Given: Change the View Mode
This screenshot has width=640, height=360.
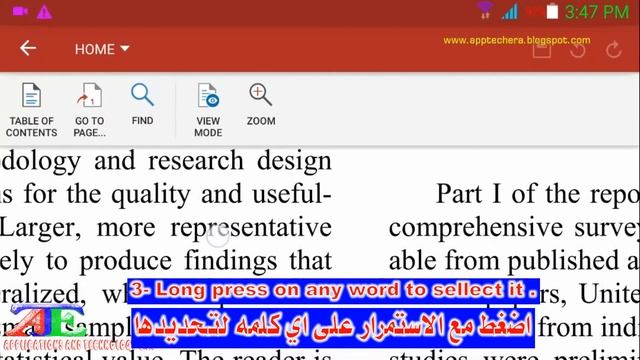Looking at the screenshot, I should pyautogui.click(x=208, y=110).
